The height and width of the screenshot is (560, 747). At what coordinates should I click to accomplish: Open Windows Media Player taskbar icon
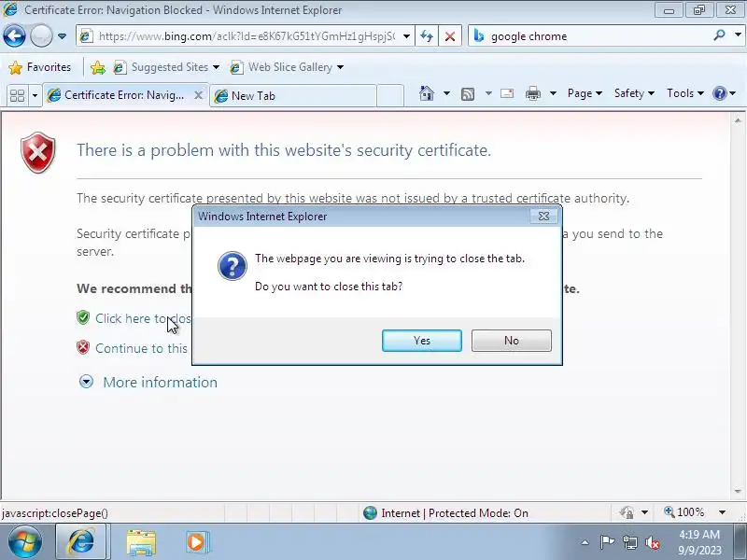pyautogui.click(x=196, y=542)
